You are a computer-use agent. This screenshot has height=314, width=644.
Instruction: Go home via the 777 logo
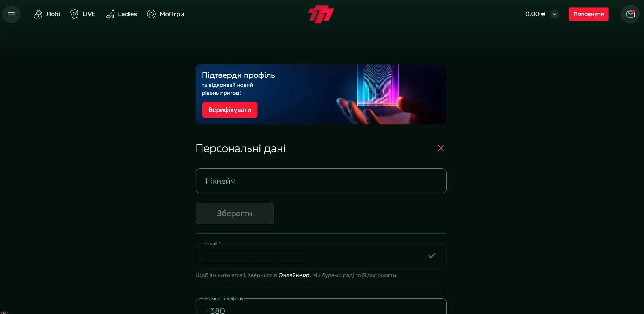321,14
